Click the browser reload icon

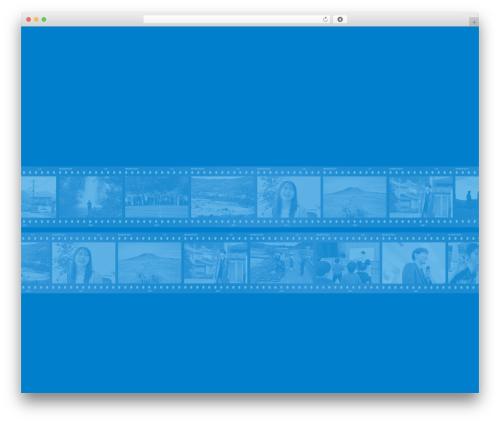325,20
